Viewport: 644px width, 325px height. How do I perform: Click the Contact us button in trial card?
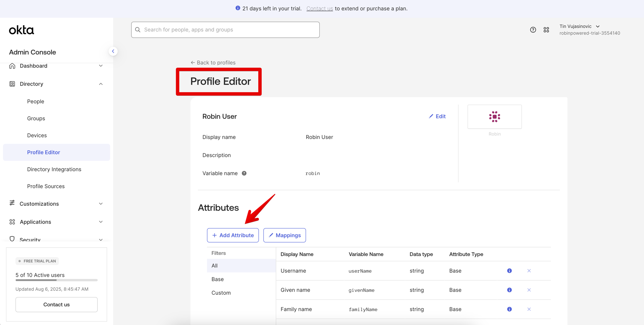[56, 305]
